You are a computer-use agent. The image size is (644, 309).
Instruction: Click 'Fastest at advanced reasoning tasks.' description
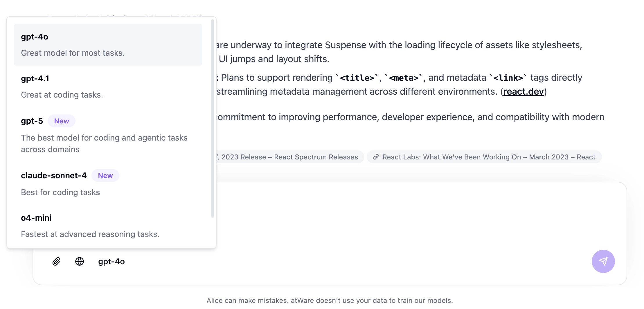[x=90, y=234]
